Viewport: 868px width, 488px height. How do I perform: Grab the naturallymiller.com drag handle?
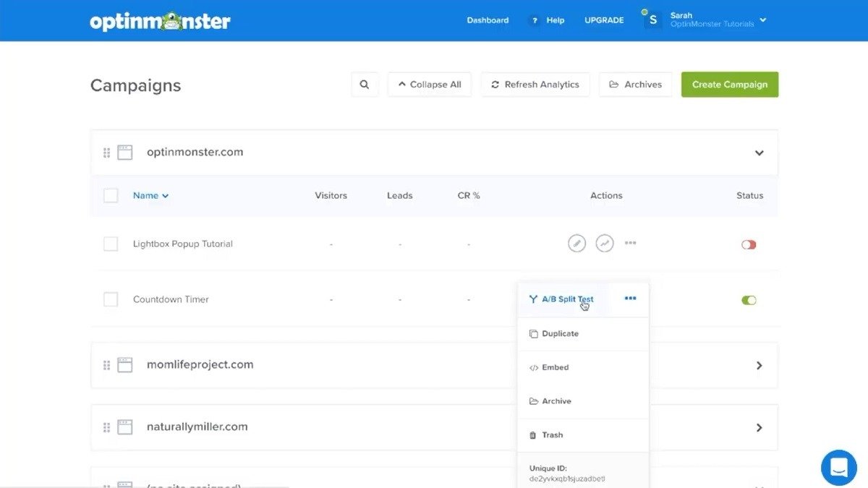click(x=106, y=427)
